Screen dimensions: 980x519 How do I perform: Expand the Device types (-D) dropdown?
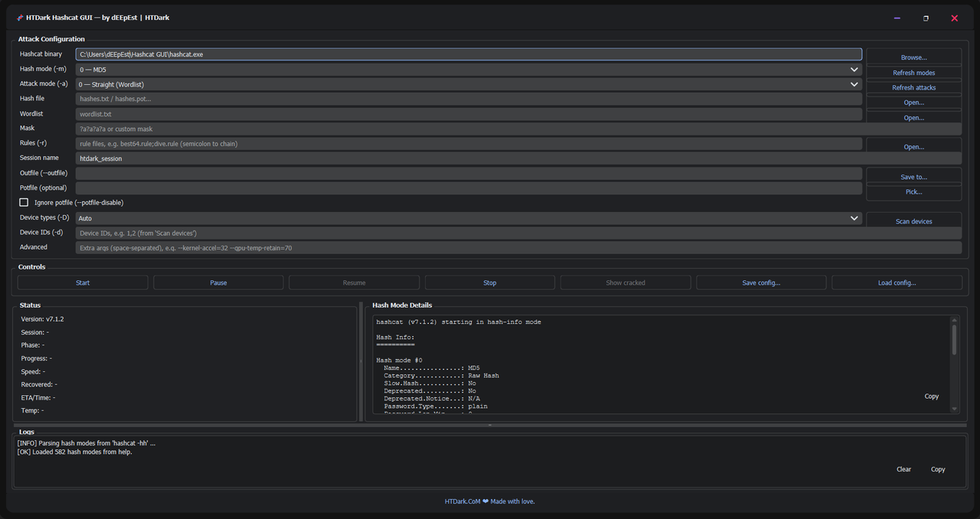point(854,218)
